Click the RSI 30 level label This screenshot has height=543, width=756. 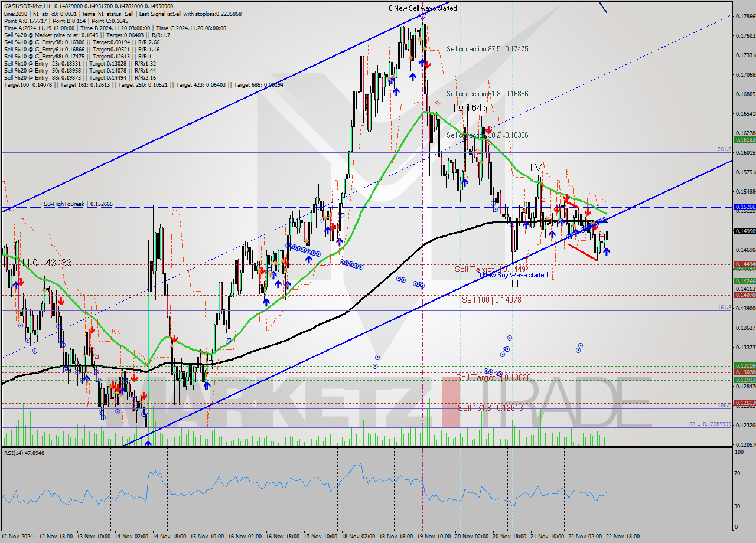pyautogui.click(x=738, y=506)
